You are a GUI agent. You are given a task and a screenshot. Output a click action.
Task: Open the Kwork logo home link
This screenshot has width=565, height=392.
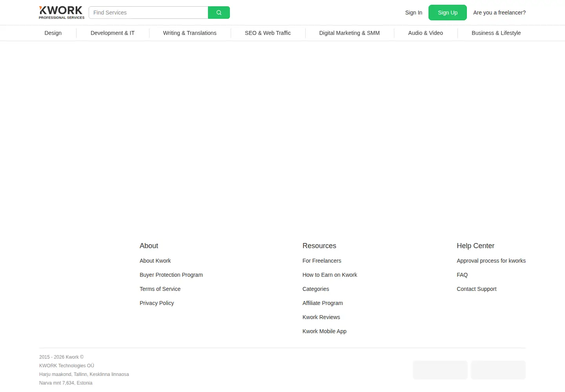tap(62, 13)
